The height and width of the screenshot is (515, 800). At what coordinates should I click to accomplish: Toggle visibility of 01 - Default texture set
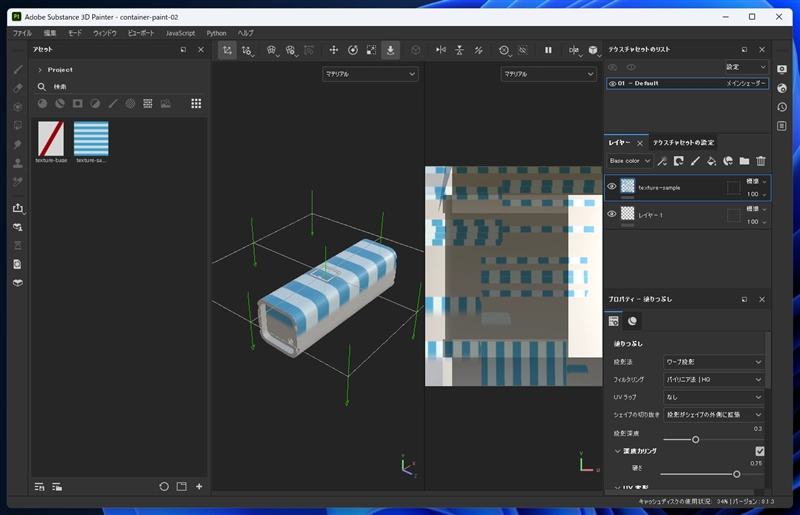pos(612,83)
